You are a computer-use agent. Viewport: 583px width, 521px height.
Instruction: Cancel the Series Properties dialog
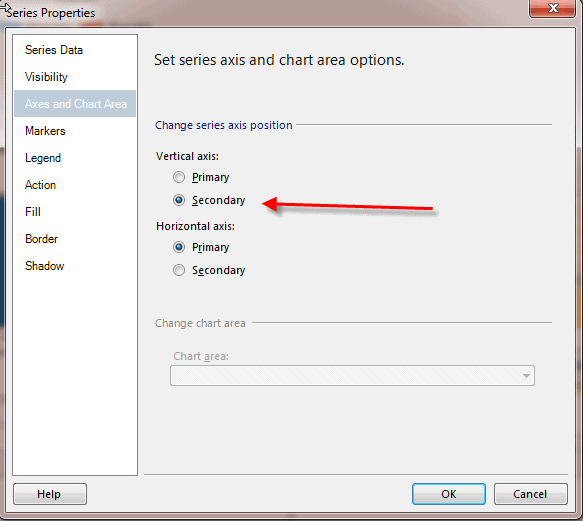pyautogui.click(x=531, y=494)
